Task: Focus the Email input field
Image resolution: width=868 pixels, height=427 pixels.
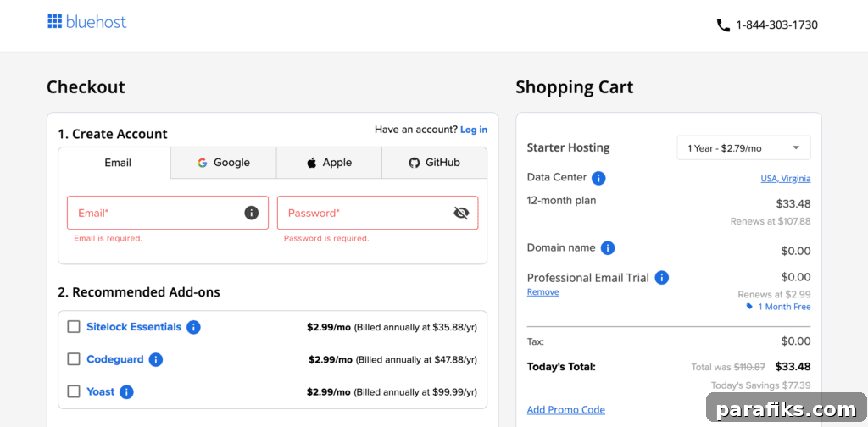Action: (x=168, y=213)
